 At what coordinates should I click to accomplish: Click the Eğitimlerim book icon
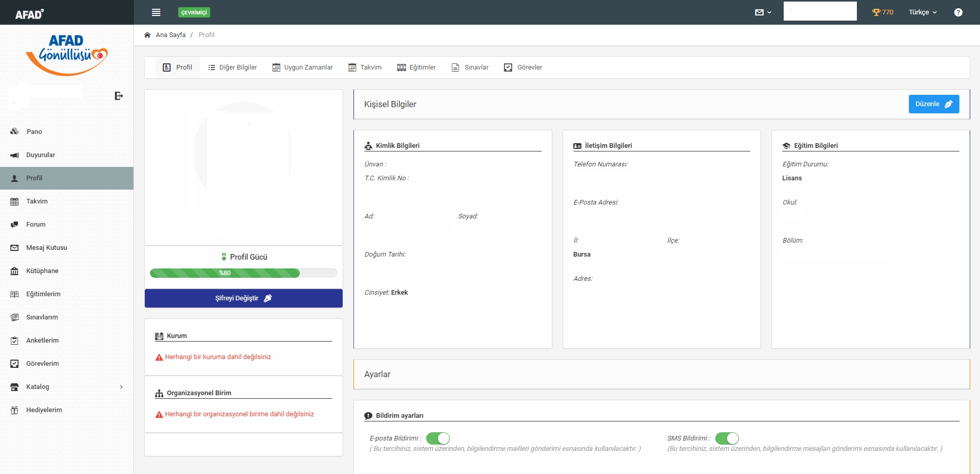(x=14, y=294)
